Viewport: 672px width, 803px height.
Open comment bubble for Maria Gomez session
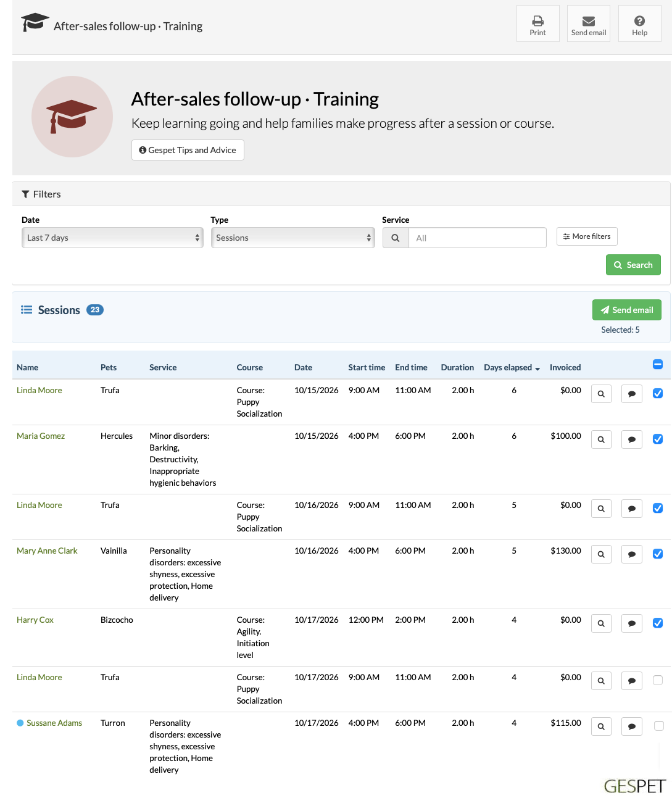coord(631,439)
